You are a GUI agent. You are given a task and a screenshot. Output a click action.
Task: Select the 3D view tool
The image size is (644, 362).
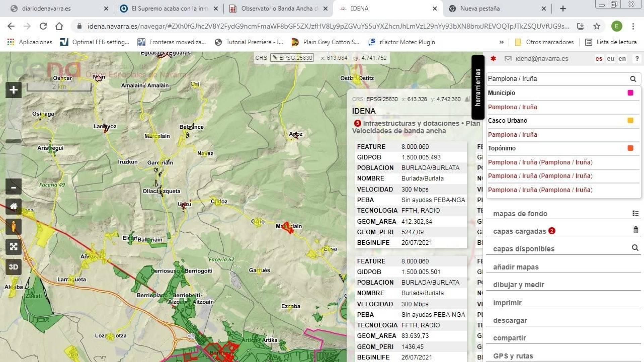click(13, 267)
